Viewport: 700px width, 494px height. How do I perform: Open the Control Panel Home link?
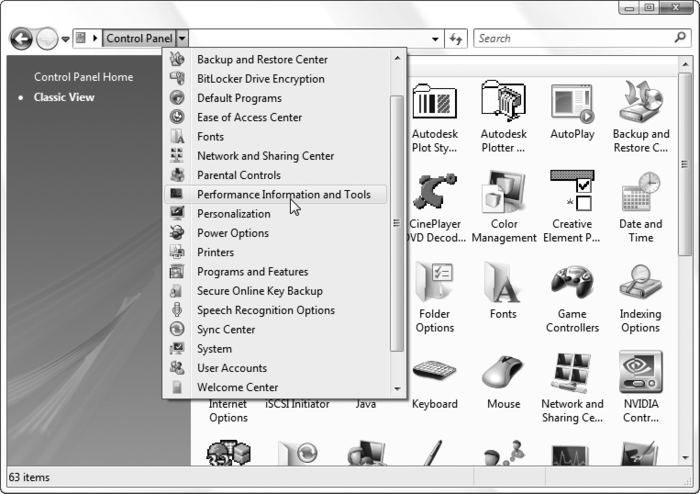point(83,77)
